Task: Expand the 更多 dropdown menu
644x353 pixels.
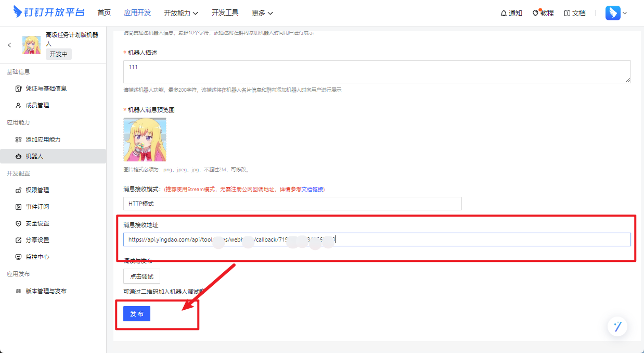Action: (262, 12)
